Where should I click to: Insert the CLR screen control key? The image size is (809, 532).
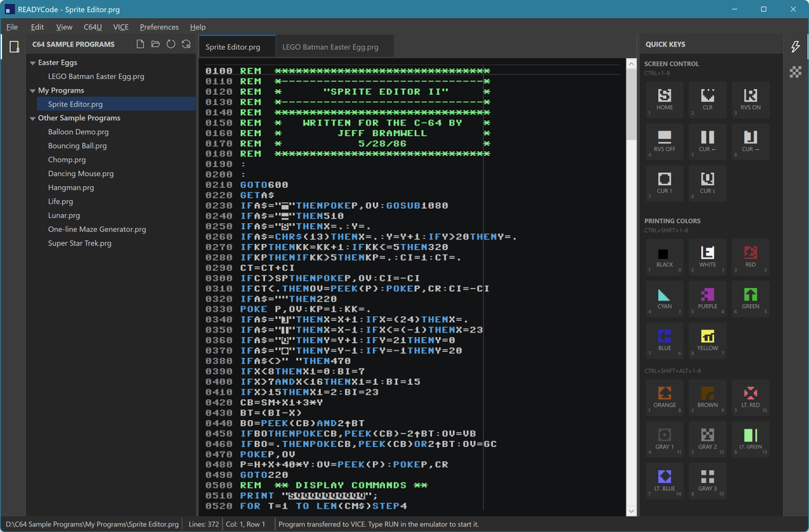[708, 100]
